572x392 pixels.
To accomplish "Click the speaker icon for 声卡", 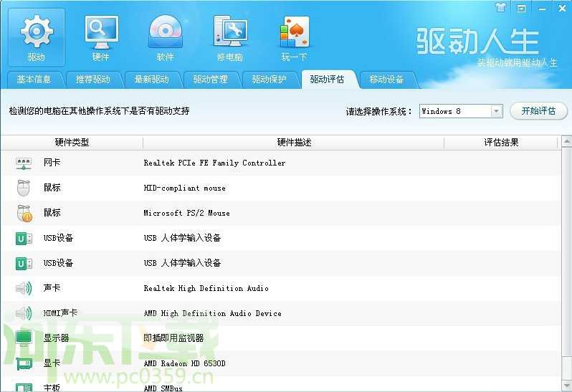I will pyautogui.click(x=24, y=288).
